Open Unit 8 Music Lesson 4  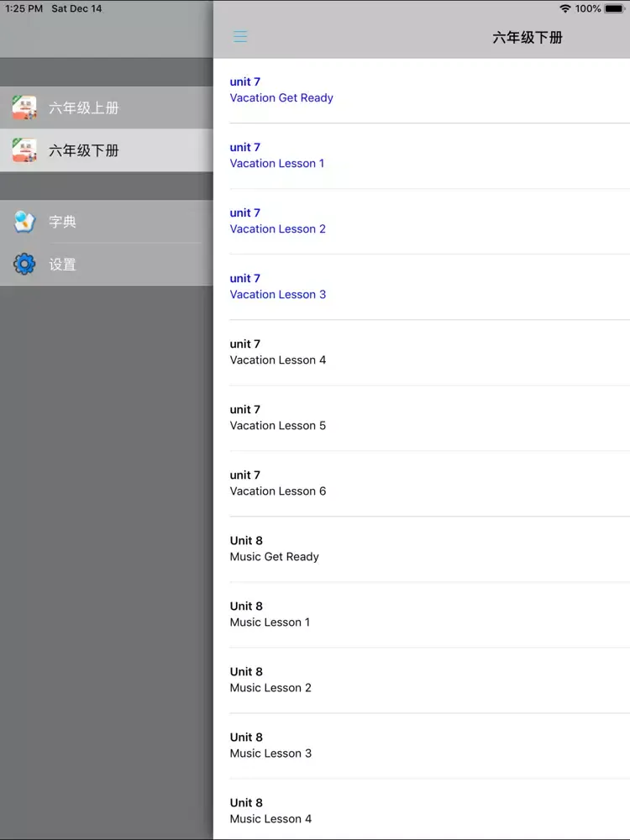422,810
